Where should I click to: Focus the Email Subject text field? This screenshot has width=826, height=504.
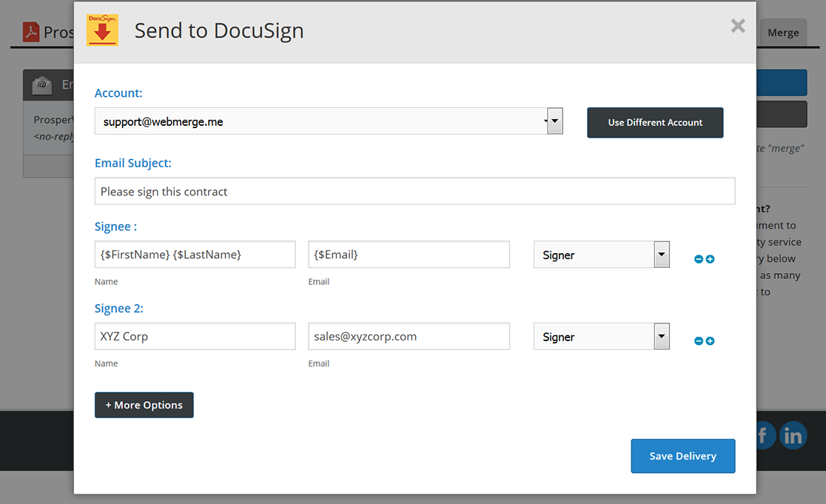coord(414,191)
